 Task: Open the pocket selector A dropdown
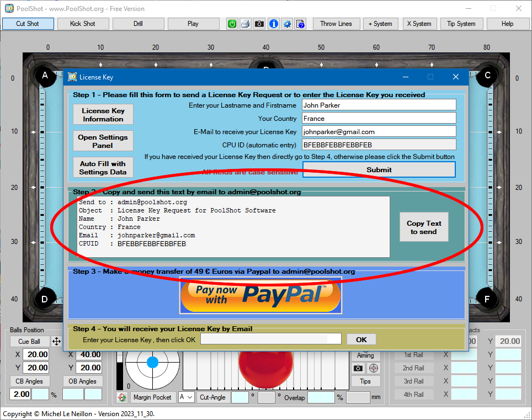coord(186,397)
